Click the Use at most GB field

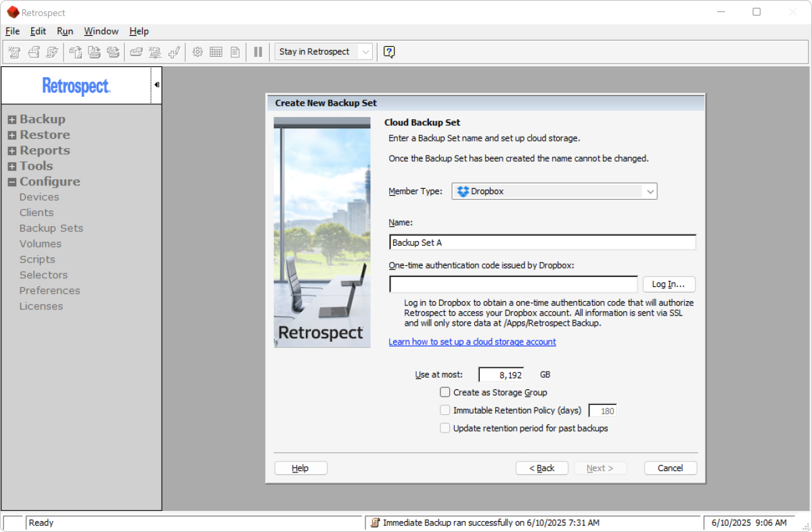[501, 374]
